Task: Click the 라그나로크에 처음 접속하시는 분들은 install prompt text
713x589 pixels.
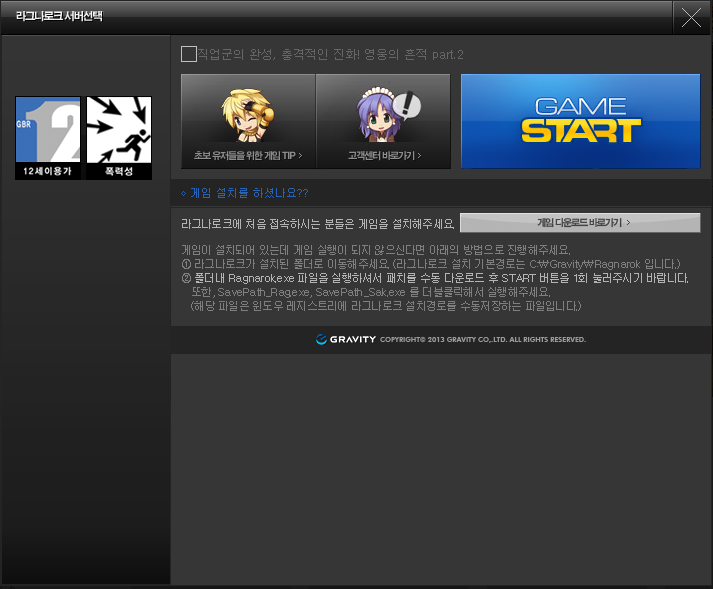Action: 317,223
